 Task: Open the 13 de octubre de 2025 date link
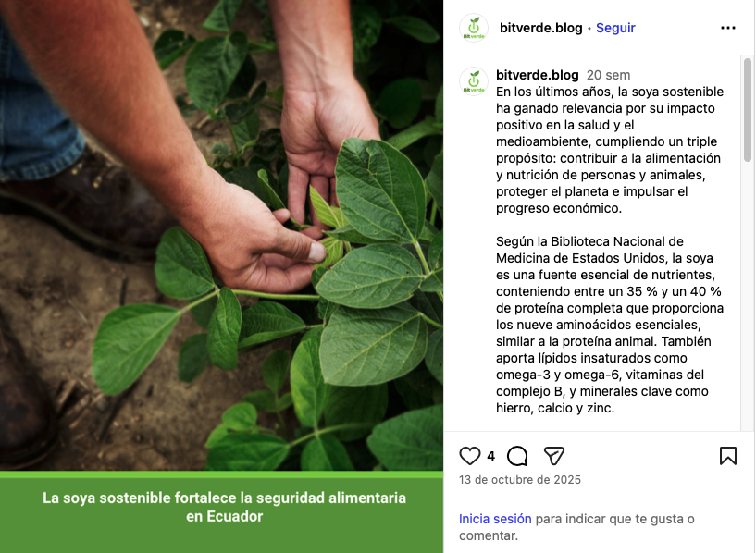520,480
